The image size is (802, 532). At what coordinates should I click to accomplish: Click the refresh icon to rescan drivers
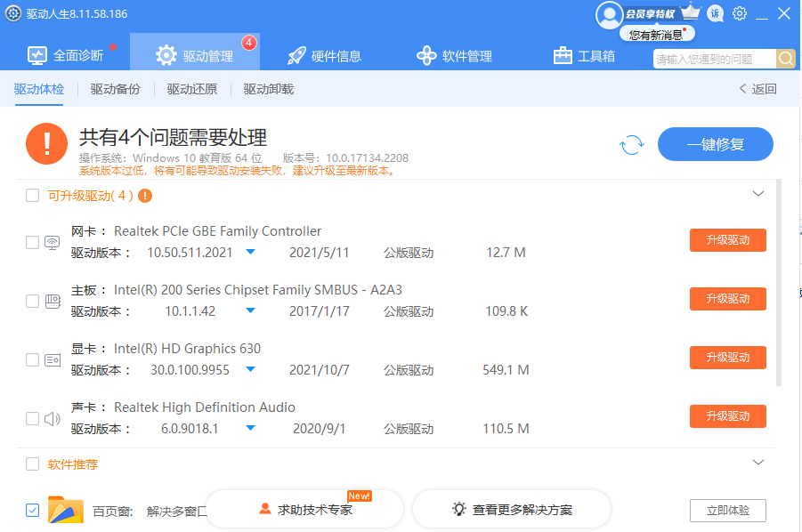pyautogui.click(x=632, y=144)
